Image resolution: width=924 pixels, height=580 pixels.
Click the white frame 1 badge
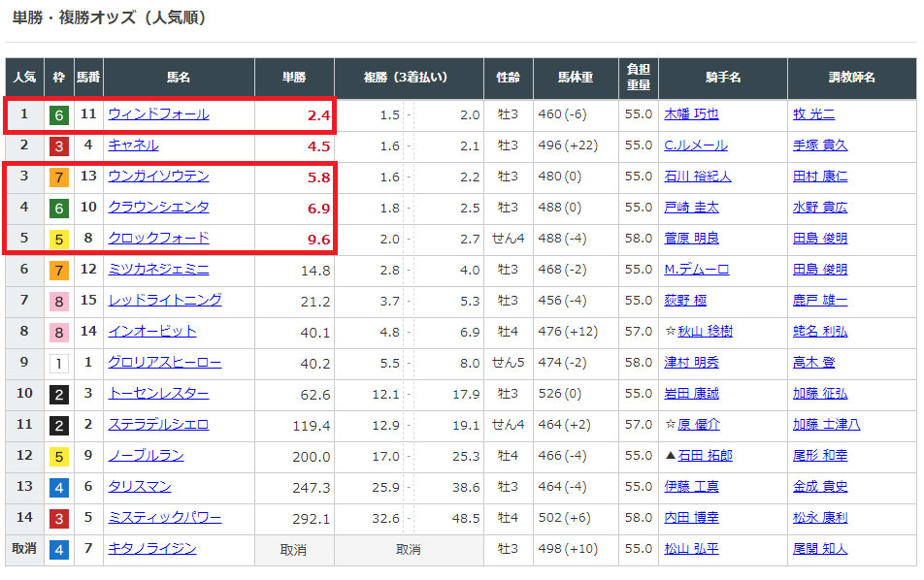[59, 363]
